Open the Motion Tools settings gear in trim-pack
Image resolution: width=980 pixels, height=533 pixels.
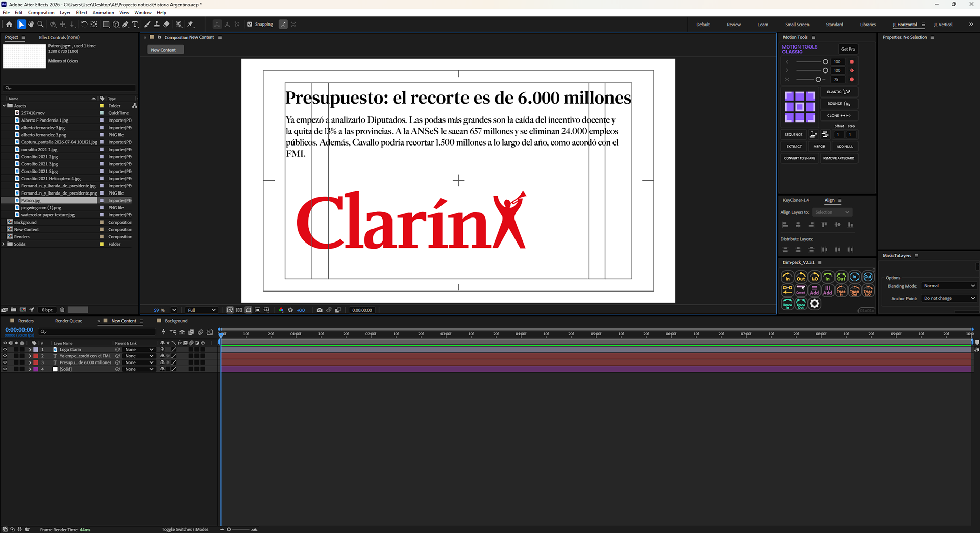pyautogui.click(x=815, y=304)
